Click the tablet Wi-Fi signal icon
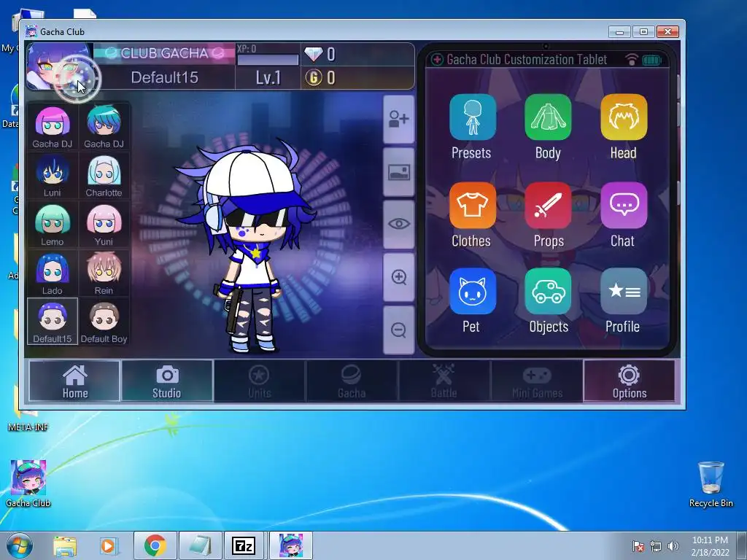747x560 pixels. pos(632,60)
